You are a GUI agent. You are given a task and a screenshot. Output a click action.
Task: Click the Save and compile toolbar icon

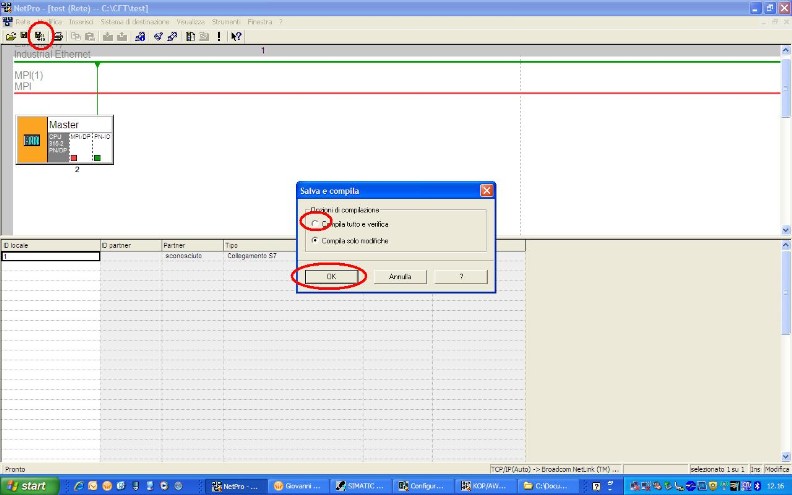point(39,36)
